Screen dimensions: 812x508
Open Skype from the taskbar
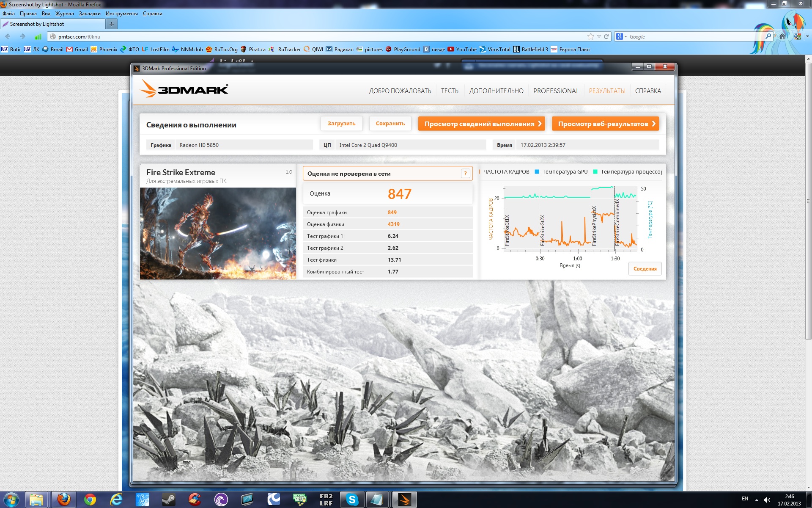coord(352,500)
